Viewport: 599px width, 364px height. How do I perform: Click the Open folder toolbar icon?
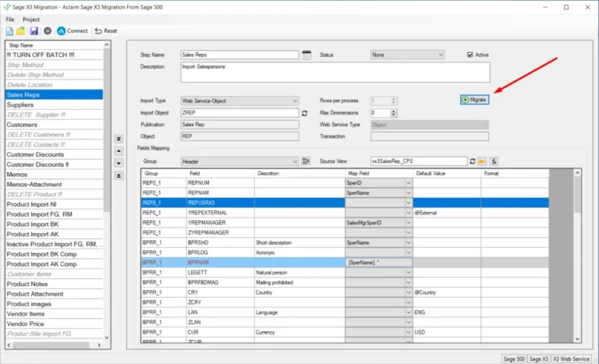pyautogui.click(x=21, y=31)
